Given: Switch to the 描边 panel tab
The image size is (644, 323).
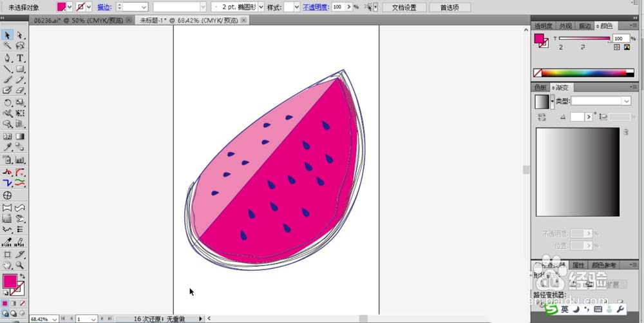Looking at the screenshot, I should [x=585, y=26].
